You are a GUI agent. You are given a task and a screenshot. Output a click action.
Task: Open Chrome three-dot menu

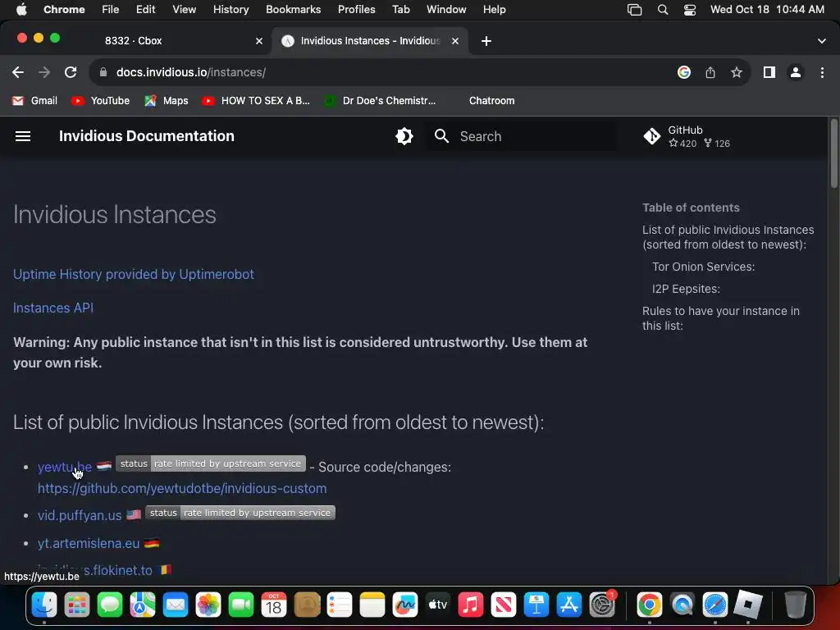(822, 72)
